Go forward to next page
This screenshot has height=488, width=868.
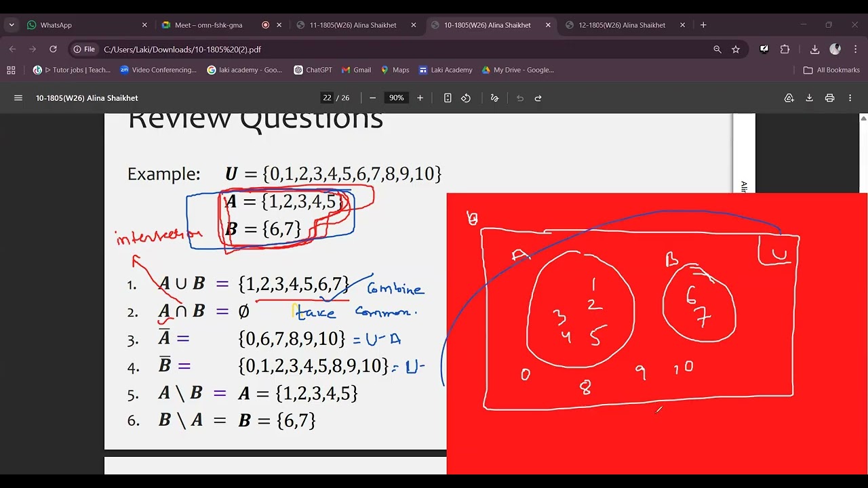(x=33, y=49)
